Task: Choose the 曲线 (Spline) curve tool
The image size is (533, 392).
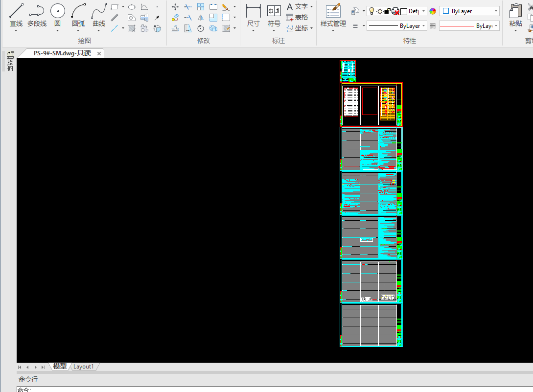Action: (x=99, y=12)
